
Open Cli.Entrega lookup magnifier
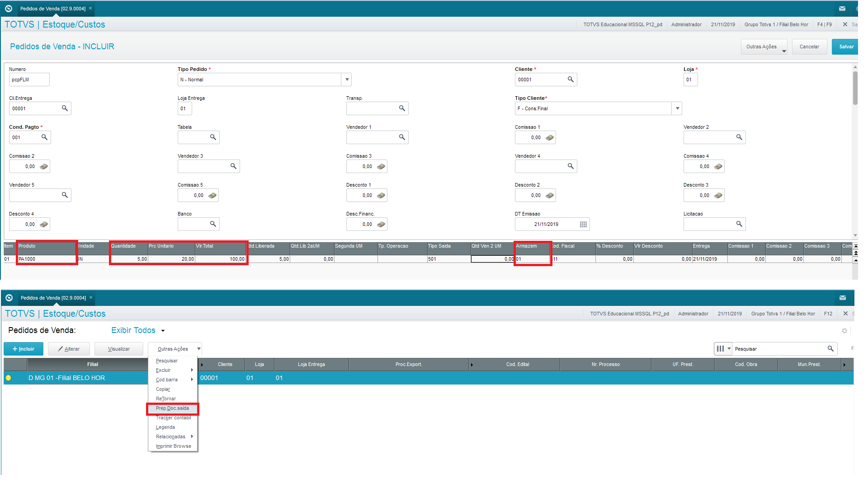(65, 108)
